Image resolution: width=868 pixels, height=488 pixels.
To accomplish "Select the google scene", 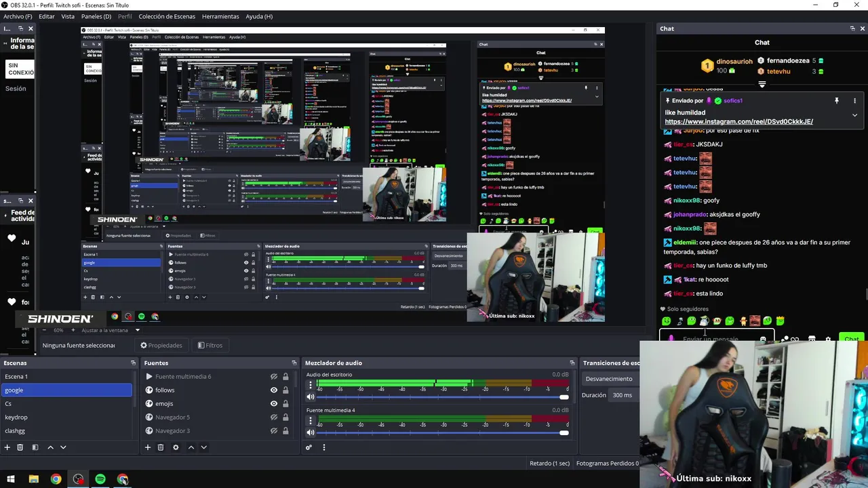I will point(66,390).
